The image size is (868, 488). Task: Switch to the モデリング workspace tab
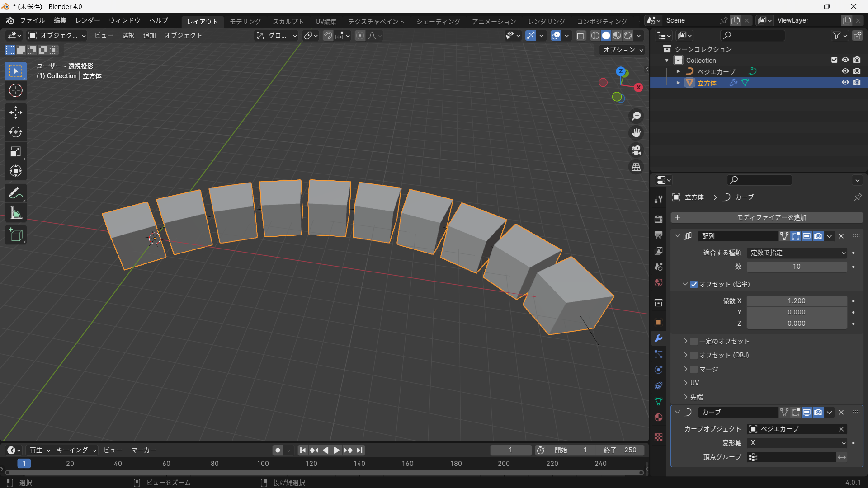coord(245,22)
